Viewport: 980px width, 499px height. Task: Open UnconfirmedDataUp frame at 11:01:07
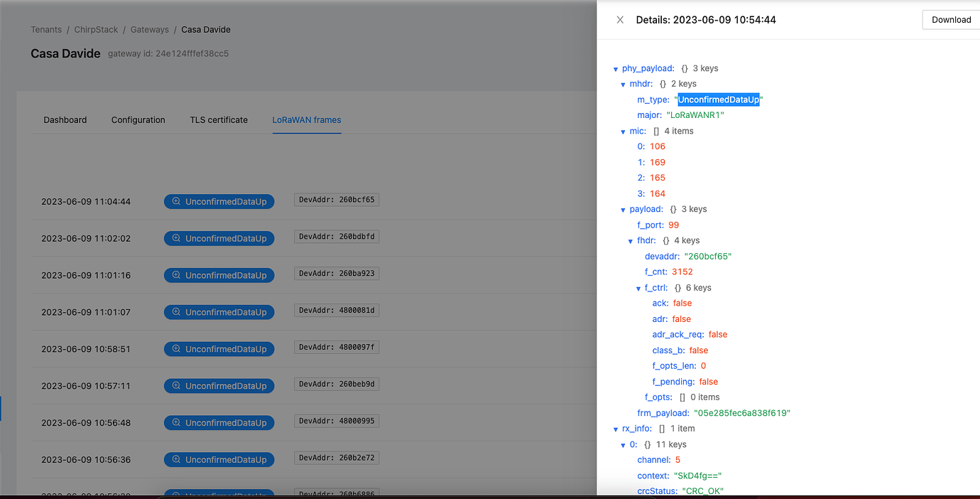click(219, 312)
